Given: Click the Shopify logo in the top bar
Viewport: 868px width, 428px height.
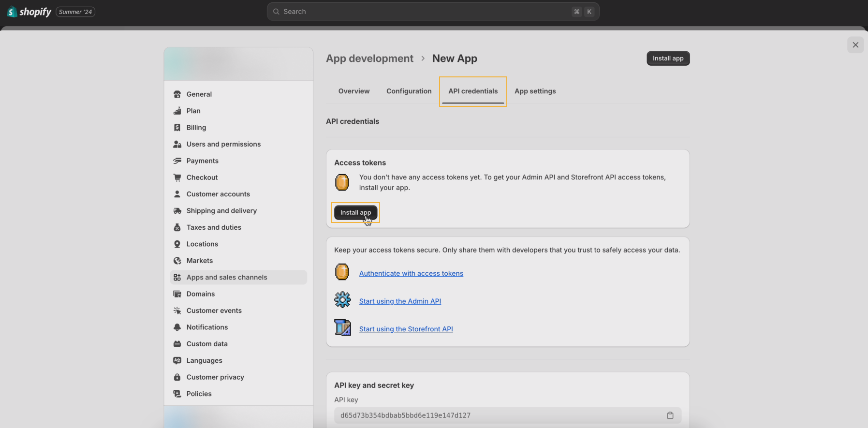Looking at the screenshot, I should click(29, 12).
